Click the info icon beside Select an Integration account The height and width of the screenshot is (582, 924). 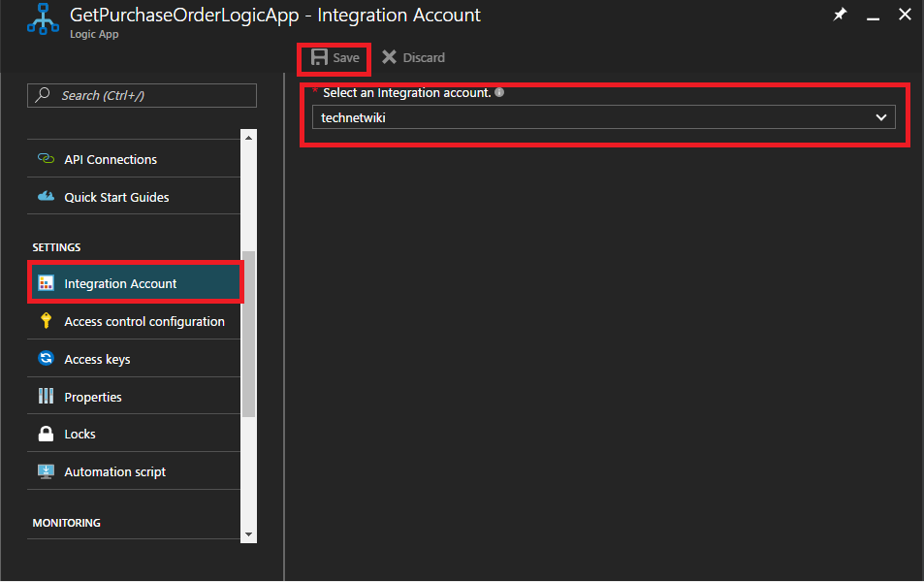coord(499,92)
